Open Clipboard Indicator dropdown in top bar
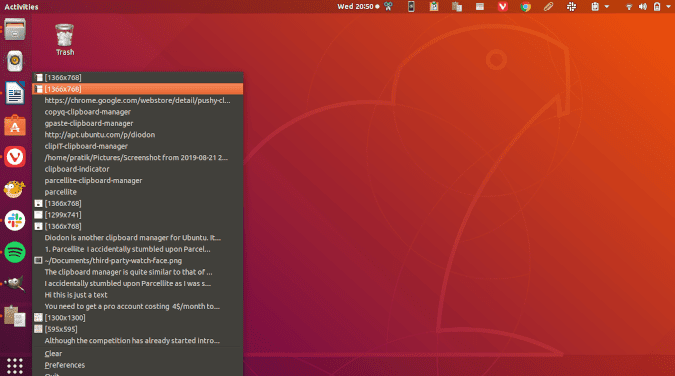 coord(600,6)
